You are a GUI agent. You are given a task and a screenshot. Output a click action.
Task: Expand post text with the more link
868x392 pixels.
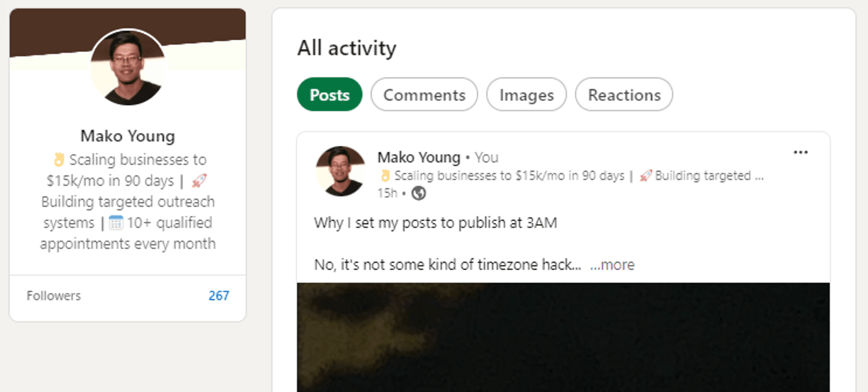pos(613,265)
